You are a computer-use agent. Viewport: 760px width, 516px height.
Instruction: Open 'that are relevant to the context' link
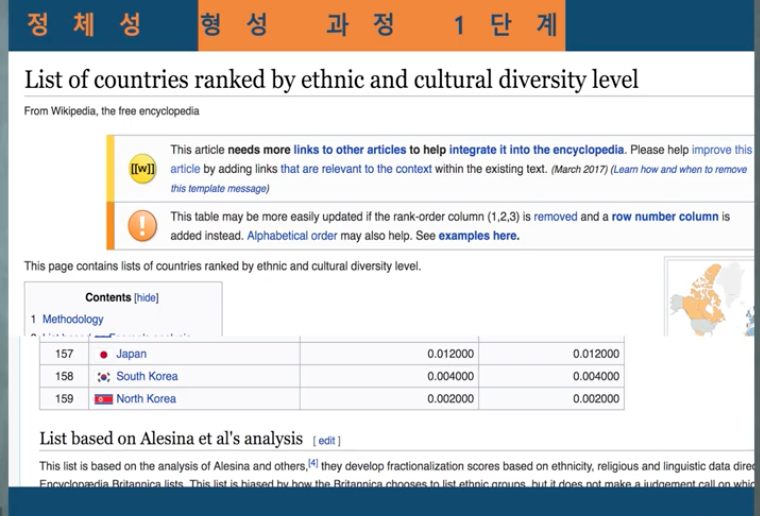tap(356, 169)
